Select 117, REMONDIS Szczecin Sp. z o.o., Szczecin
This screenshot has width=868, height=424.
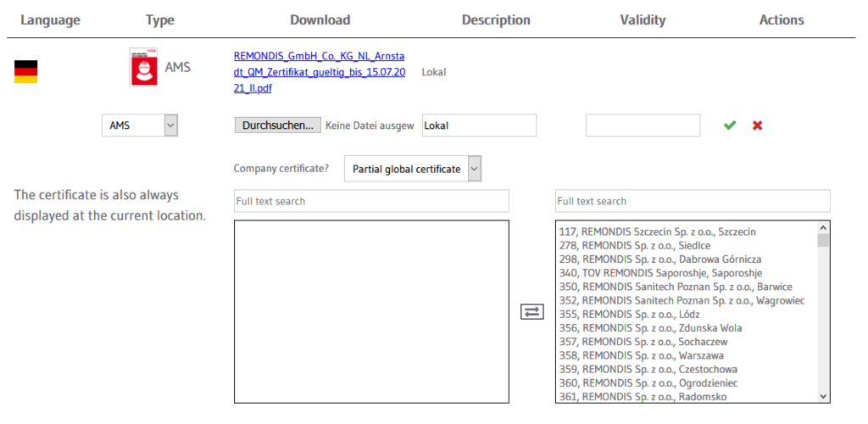pos(657,232)
